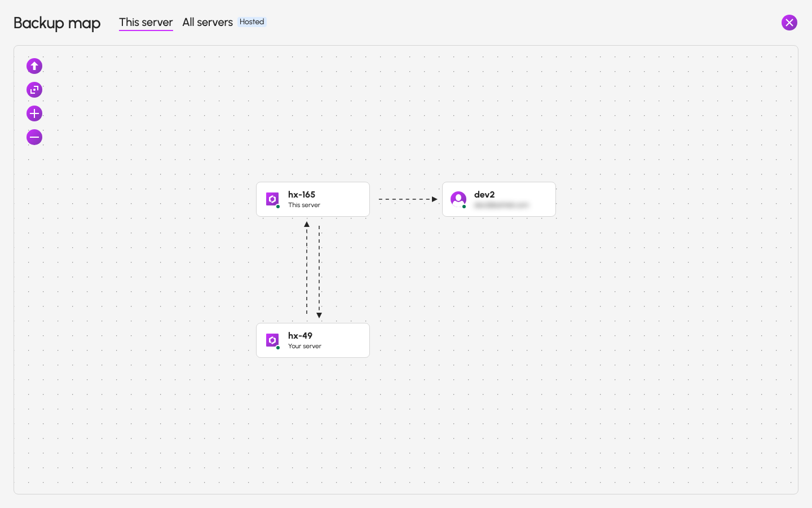
Task: Click the Backup map title
Action: tap(57, 23)
